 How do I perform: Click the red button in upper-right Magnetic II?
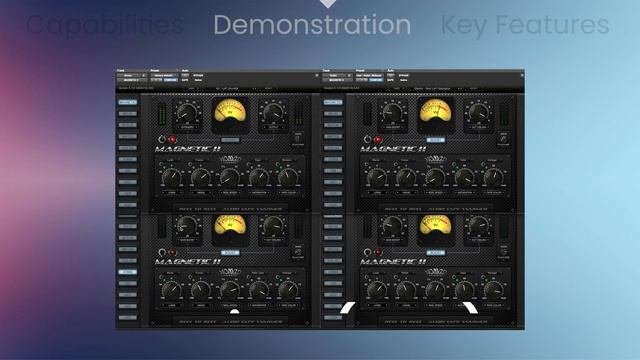coord(378,139)
